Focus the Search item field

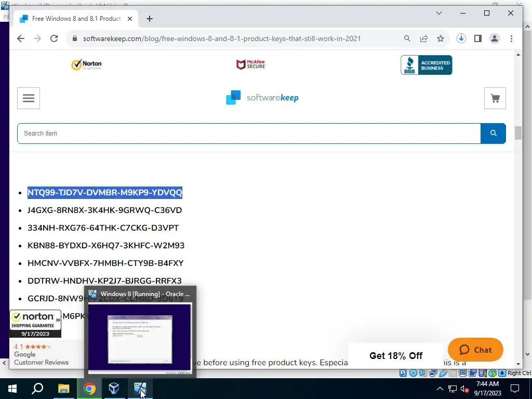pos(249,134)
